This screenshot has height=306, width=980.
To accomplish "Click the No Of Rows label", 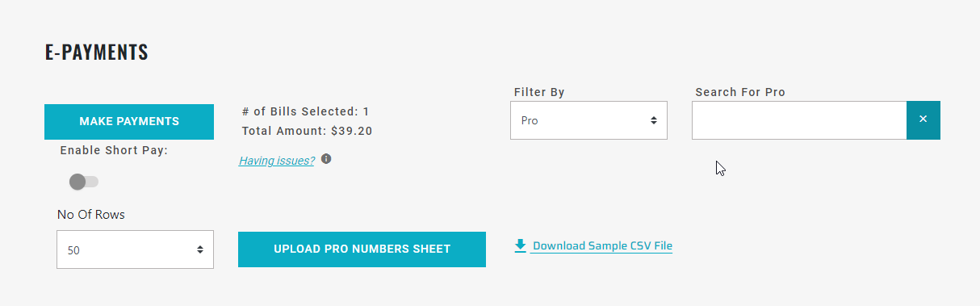I will click(x=91, y=215).
